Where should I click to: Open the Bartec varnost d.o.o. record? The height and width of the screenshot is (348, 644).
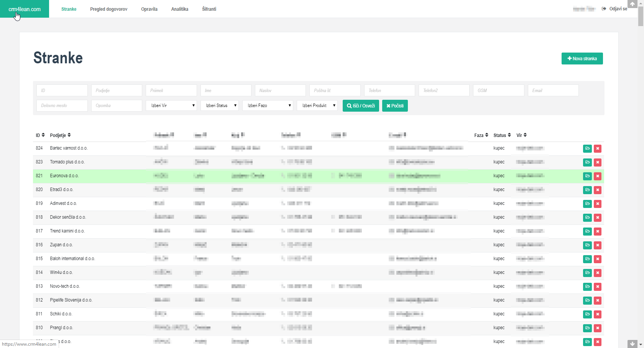coord(587,148)
